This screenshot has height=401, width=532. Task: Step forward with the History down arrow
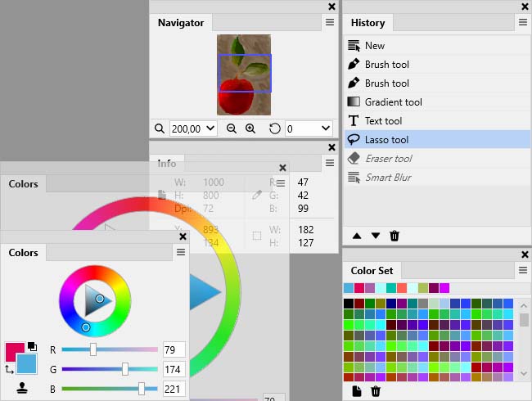376,236
